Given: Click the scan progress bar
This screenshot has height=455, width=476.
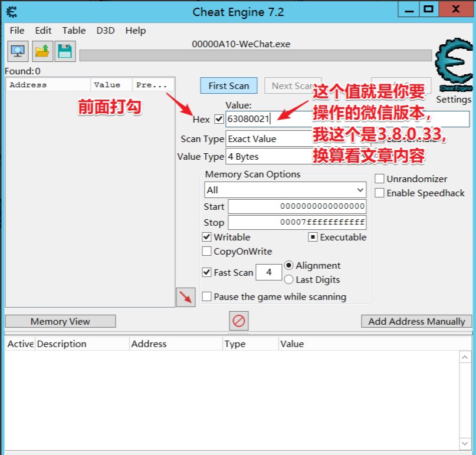Looking at the screenshot, I should [x=255, y=55].
